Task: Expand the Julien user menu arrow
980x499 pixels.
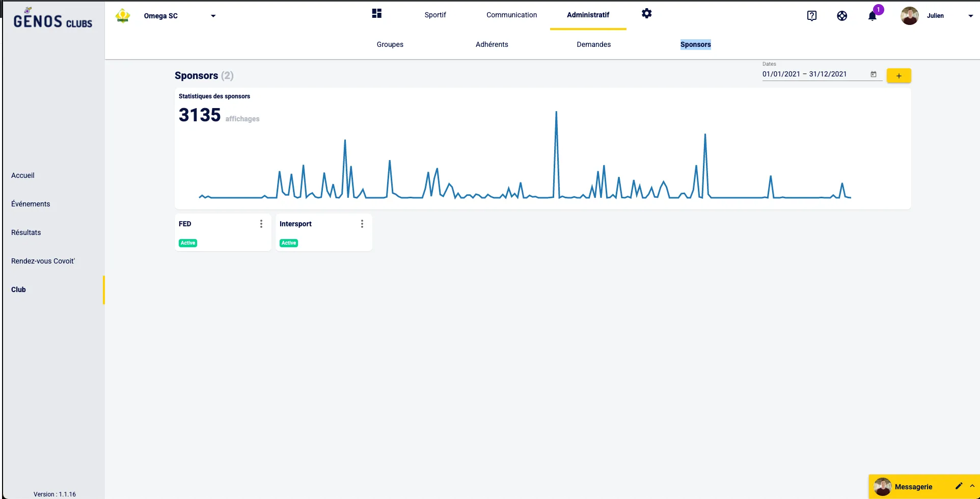Action: (970, 16)
